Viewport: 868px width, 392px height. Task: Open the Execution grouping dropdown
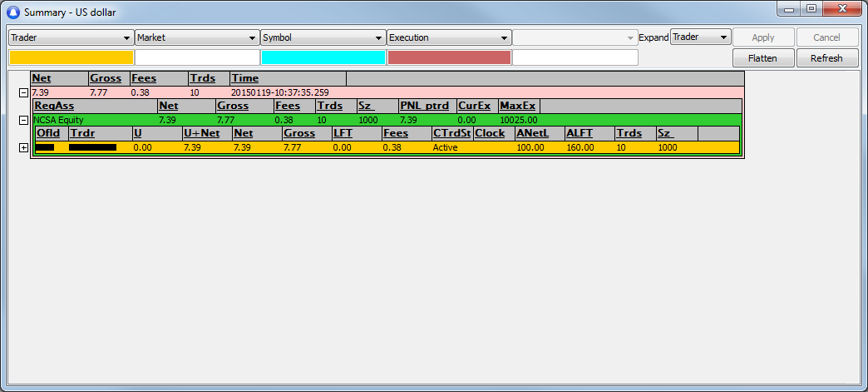click(449, 37)
